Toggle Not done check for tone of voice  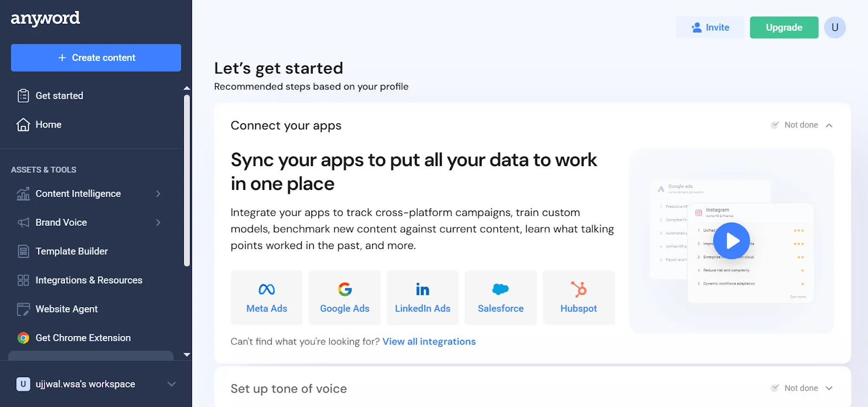pyautogui.click(x=775, y=388)
